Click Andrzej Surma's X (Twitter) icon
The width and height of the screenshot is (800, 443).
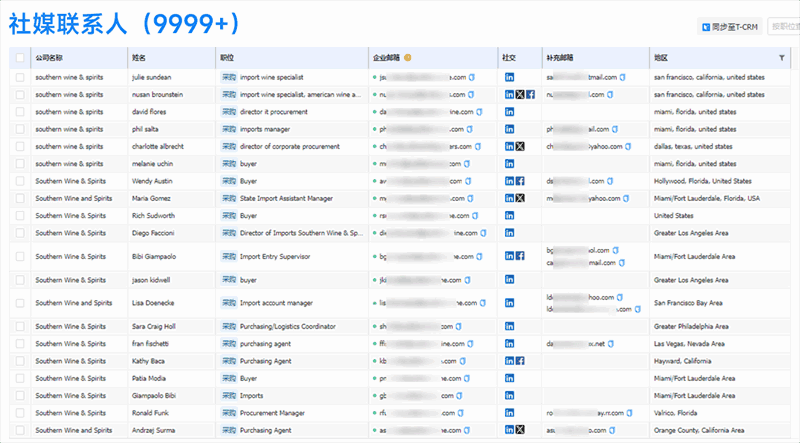519,430
